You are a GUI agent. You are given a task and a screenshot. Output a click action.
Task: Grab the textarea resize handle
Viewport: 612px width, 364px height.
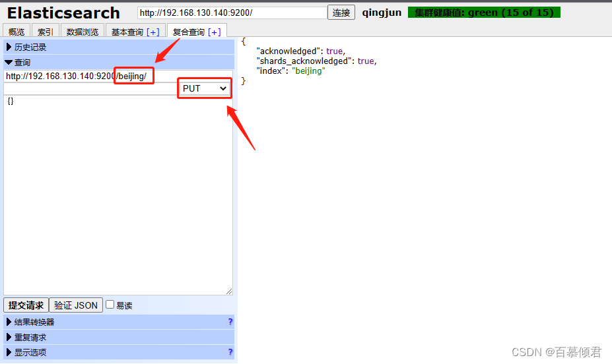pyautogui.click(x=229, y=291)
